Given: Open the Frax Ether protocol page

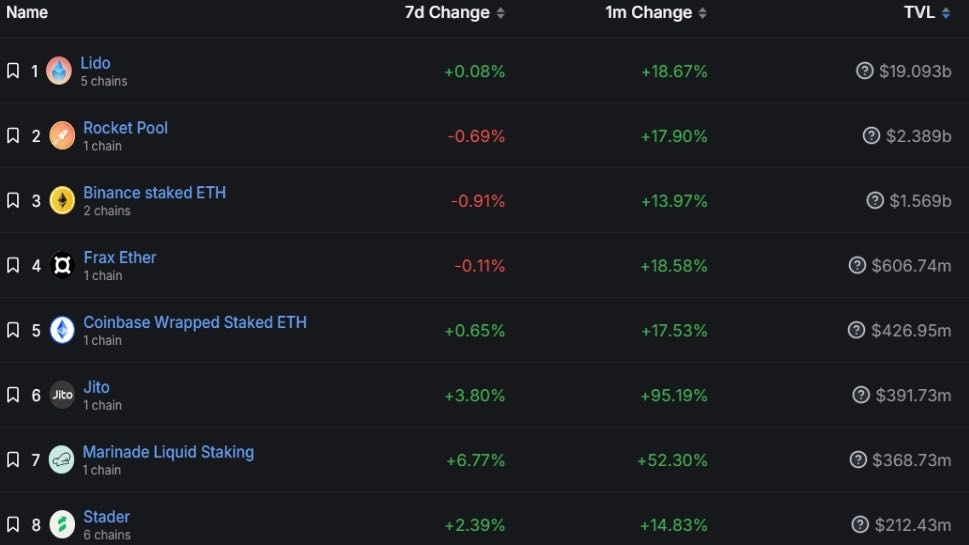Looking at the screenshot, I should 120,258.
